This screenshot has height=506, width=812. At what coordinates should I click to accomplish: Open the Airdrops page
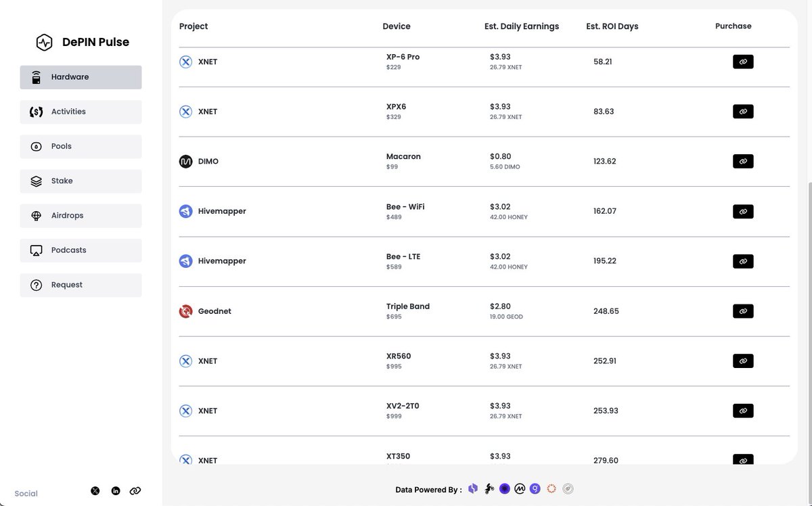[x=81, y=216]
